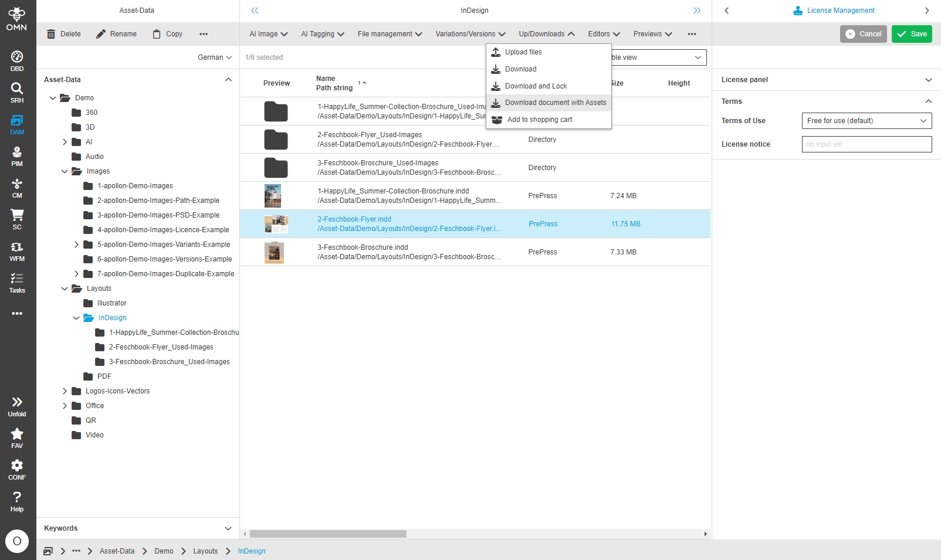The image size is (941, 560).
Task: Open the PIM module icon
Action: click(x=17, y=156)
